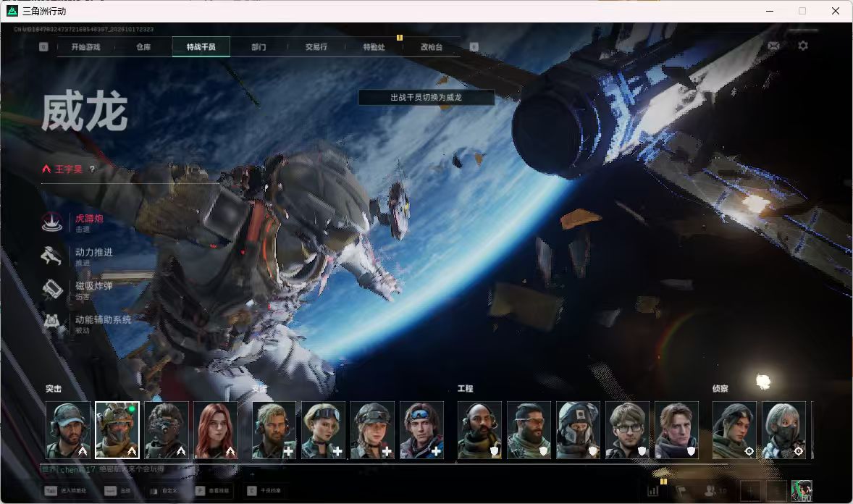Select the support operator with blue goggles
Image resolution: width=853 pixels, height=504 pixels.
[421, 430]
